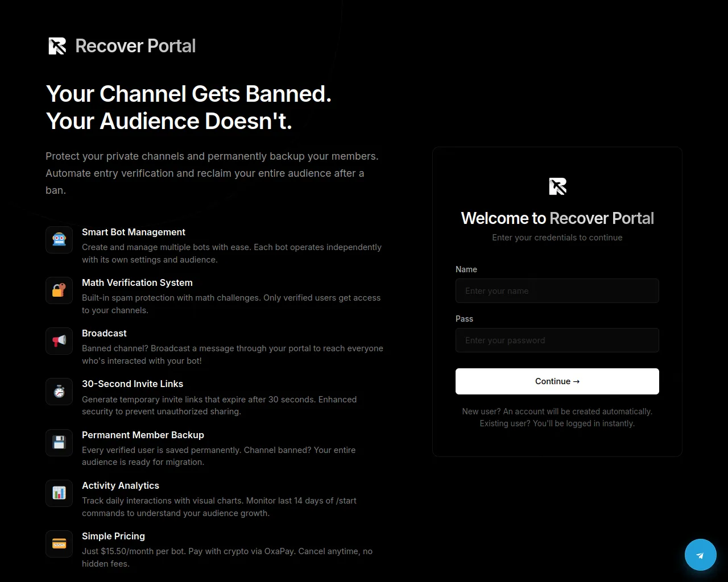The image size is (728, 582).
Task: Select the Smart Bot Management heading
Action: click(134, 232)
